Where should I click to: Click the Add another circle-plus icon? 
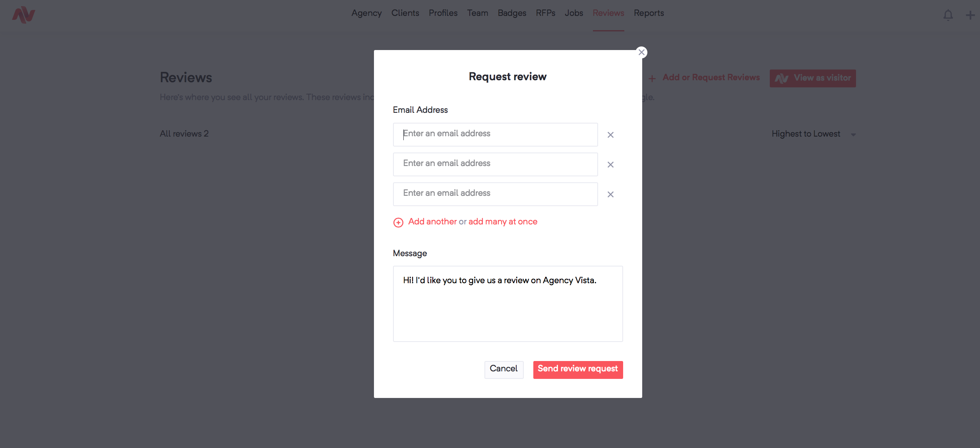pos(398,222)
